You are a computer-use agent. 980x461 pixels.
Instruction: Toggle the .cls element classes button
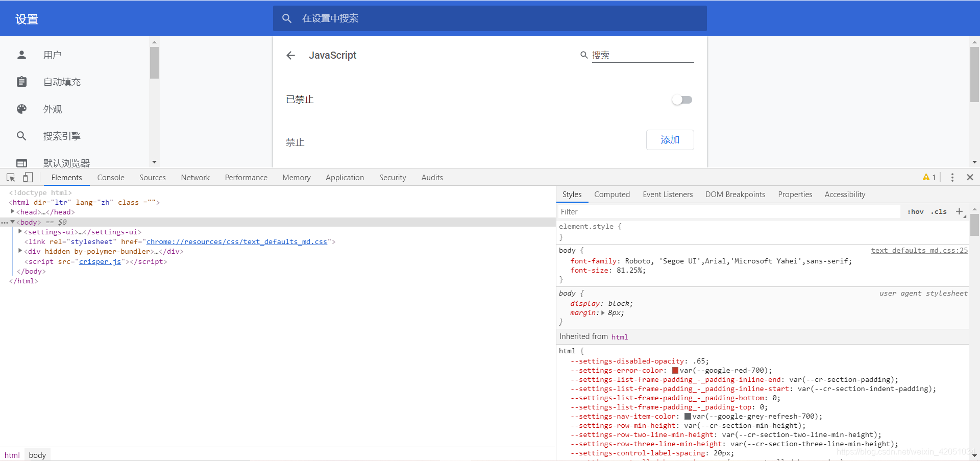coord(939,211)
